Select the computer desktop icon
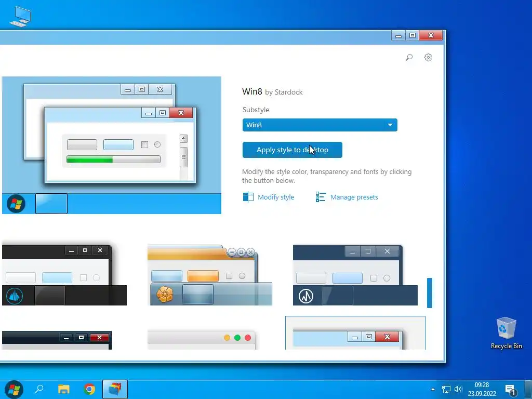532x399 pixels. [20, 17]
